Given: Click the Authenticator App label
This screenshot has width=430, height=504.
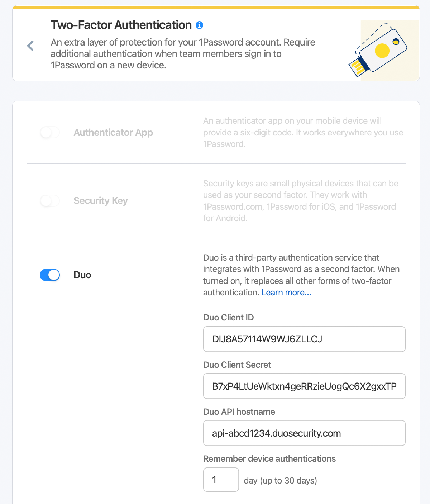Looking at the screenshot, I should 113,132.
